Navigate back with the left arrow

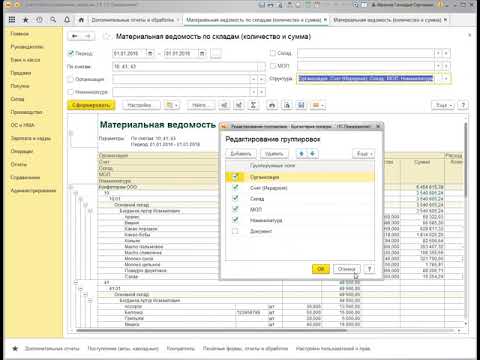[x=75, y=36]
